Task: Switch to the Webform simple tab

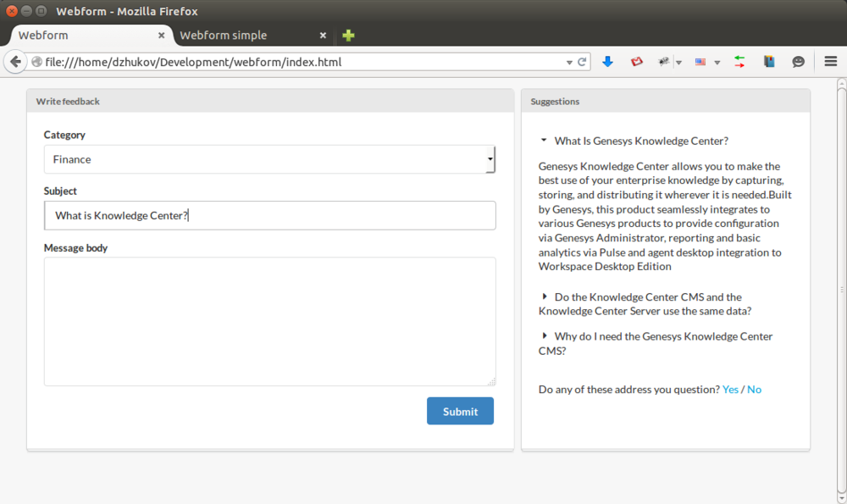Action: coord(223,36)
